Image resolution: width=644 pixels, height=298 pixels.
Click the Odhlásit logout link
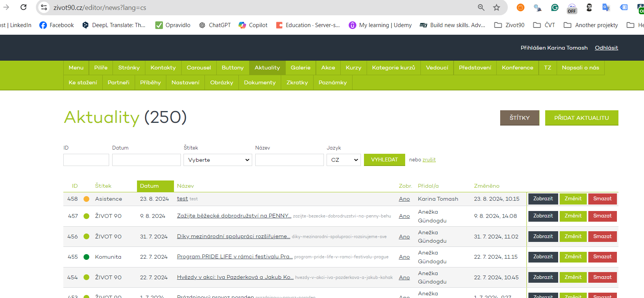606,48
